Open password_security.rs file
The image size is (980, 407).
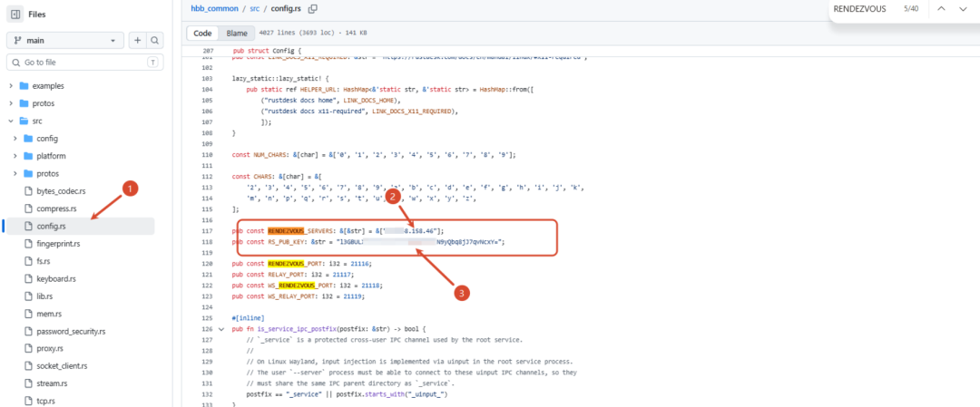point(71,331)
